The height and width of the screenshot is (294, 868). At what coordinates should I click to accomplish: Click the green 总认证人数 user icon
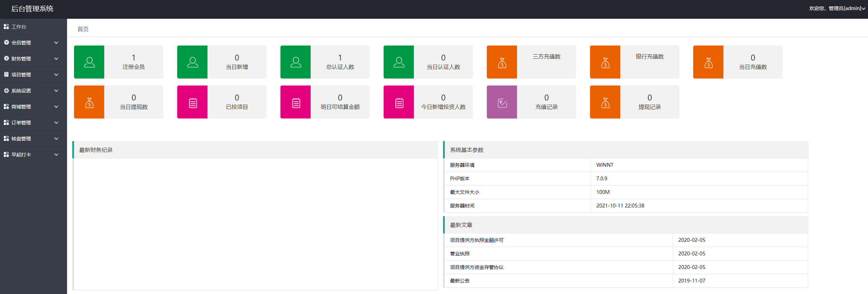(x=295, y=62)
